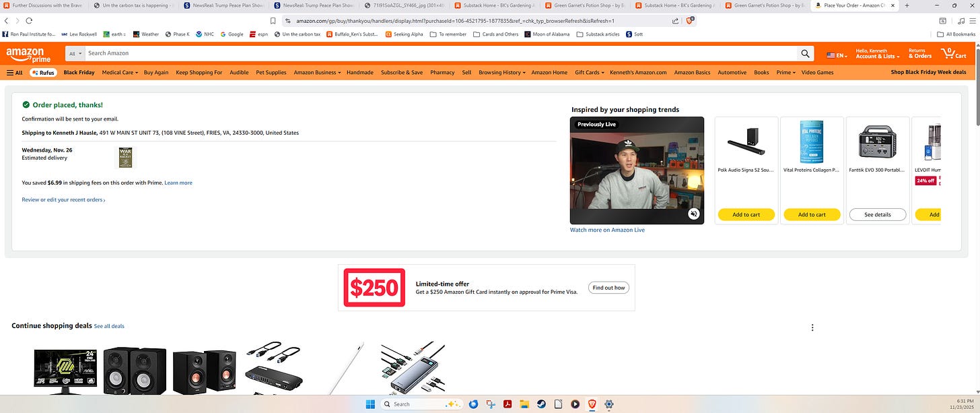Click the Learn more Prime link
The width and height of the screenshot is (980, 413).
[178, 183]
